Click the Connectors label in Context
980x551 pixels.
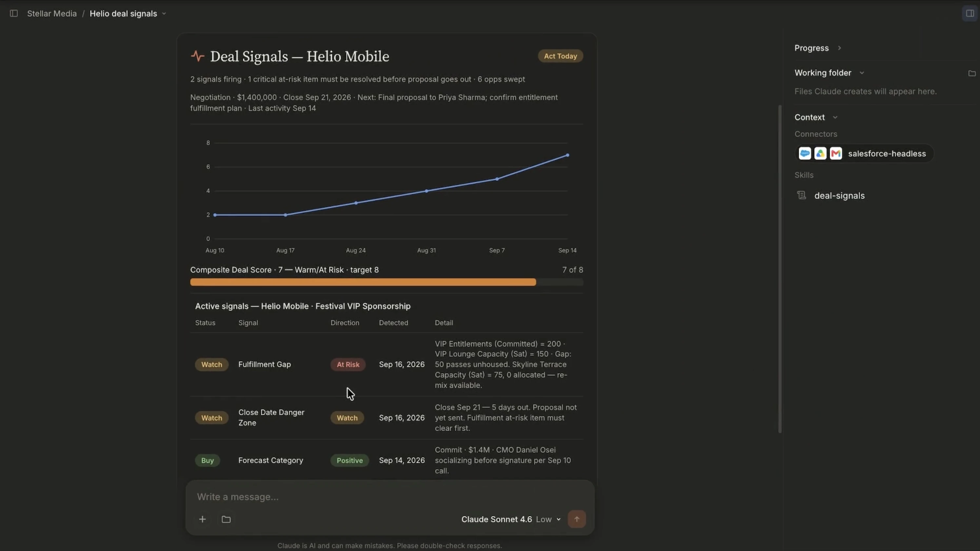[x=816, y=134]
